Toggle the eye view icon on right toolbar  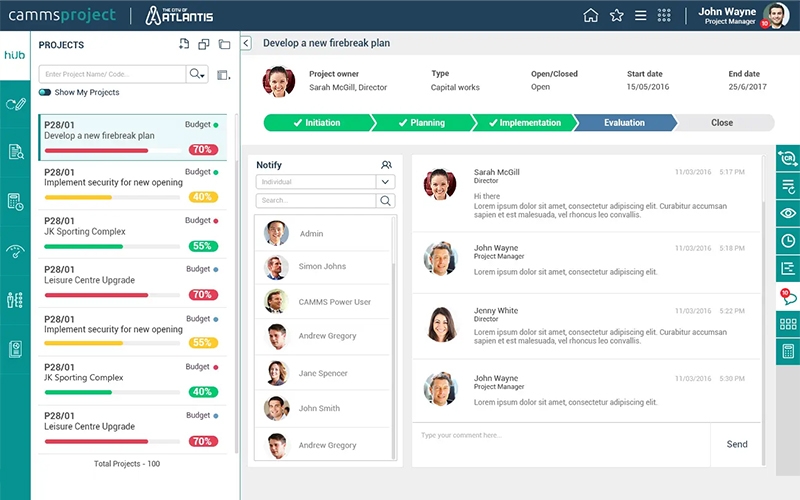pyautogui.click(x=788, y=213)
